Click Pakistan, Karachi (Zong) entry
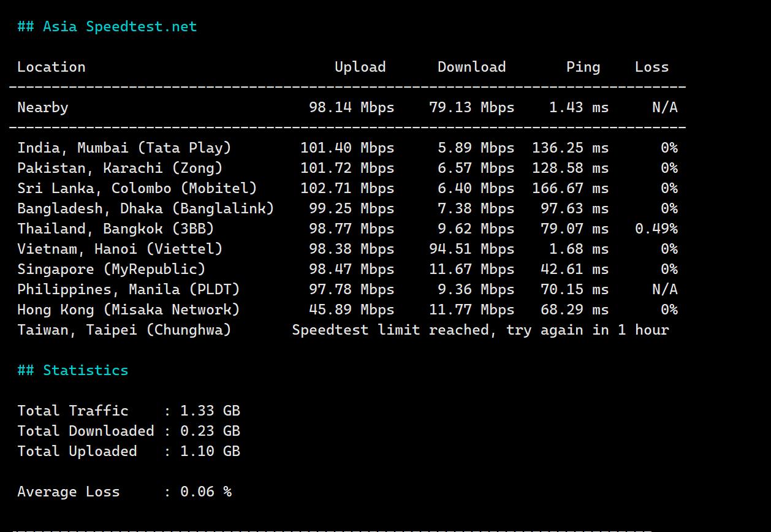The image size is (771, 532). coord(120,168)
